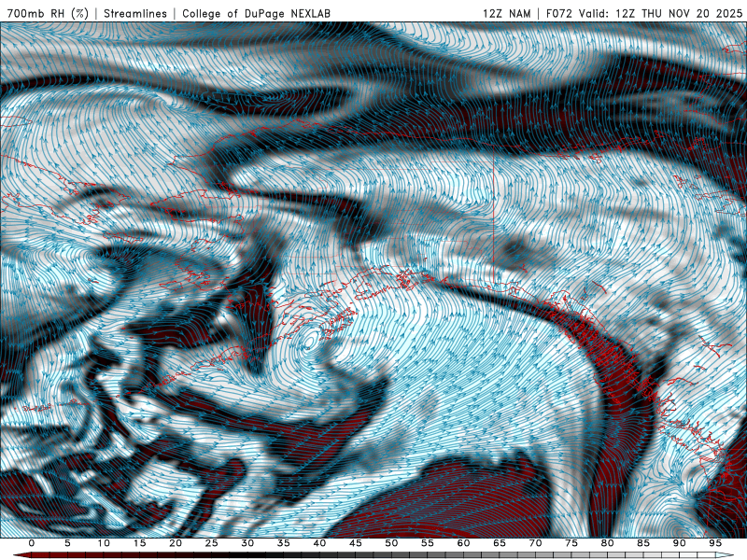Click the "60" label on color scale
This screenshot has height=560, width=747.
[x=463, y=543]
